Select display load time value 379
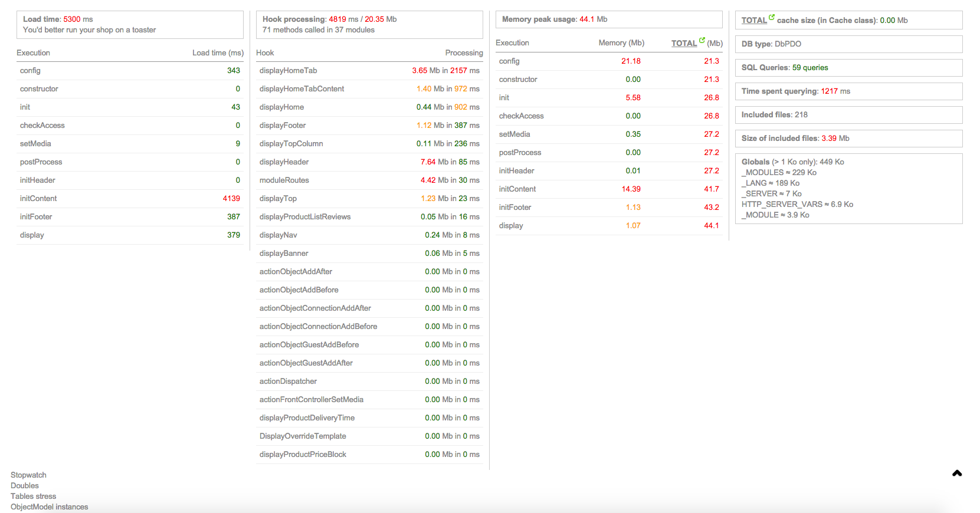Viewport: 980px width, 513px height. point(234,235)
